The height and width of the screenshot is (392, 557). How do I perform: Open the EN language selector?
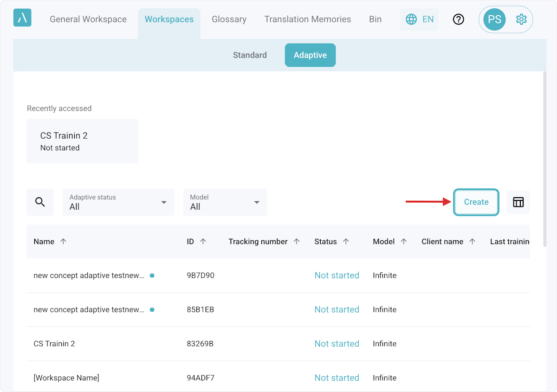[x=419, y=19]
